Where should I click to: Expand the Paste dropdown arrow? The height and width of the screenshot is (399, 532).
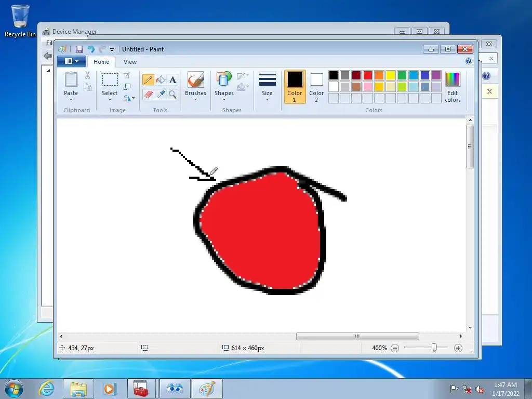click(71, 99)
